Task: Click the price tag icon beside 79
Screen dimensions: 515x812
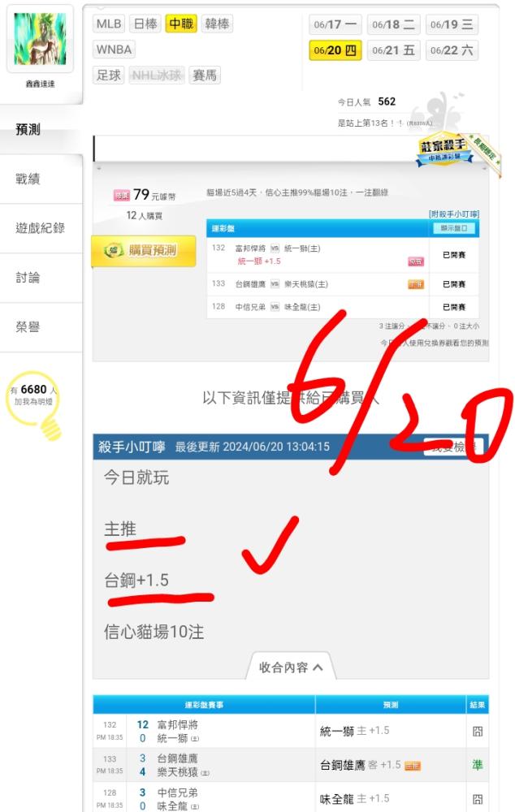Action: coord(122,195)
